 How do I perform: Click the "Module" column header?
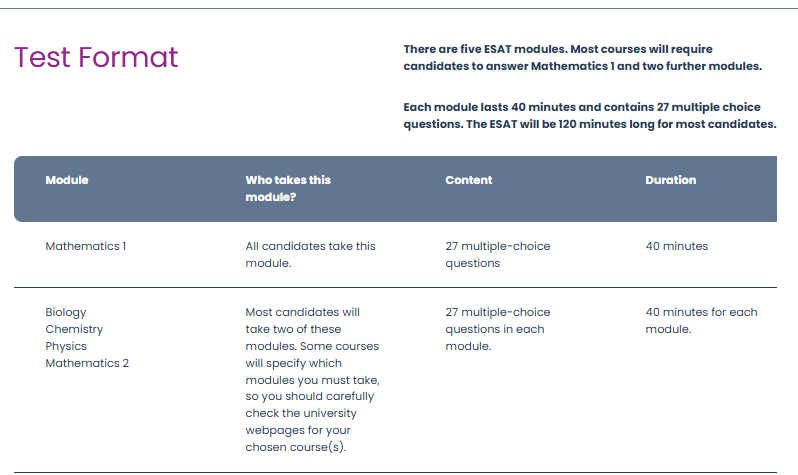67,180
